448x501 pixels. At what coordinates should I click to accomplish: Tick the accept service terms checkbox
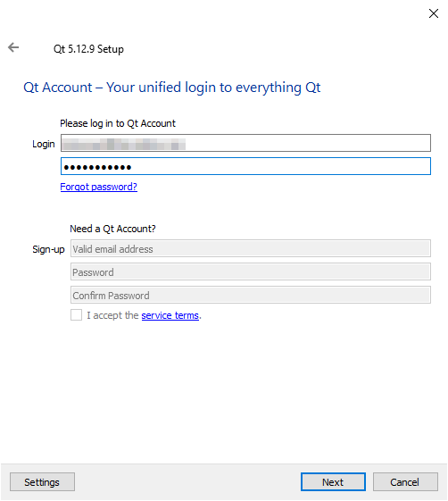[77, 314]
